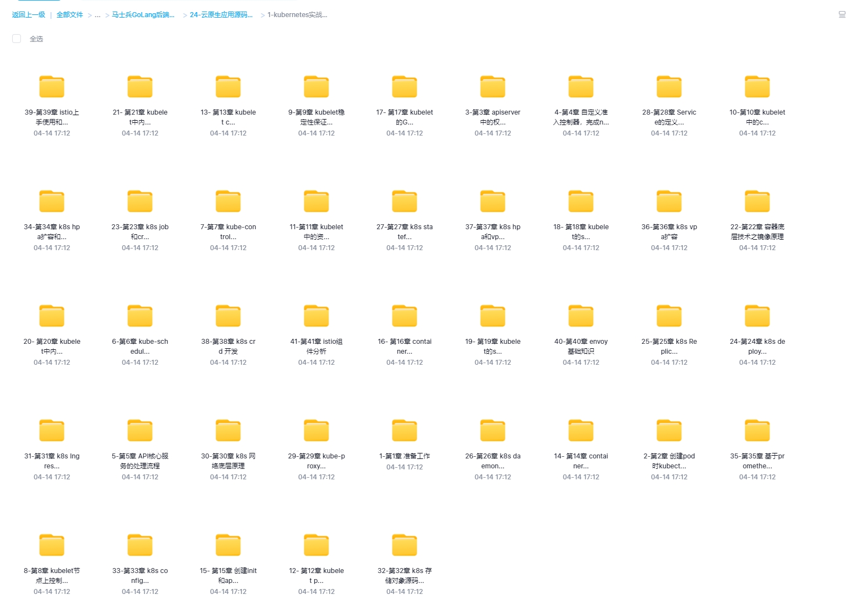The width and height of the screenshot is (861, 616).
Task: Open 全部文件 from the breadcrumb
Action: 69,15
